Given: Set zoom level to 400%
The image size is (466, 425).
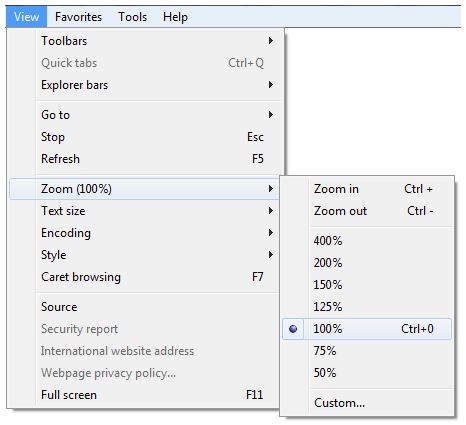Looking at the screenshot, I should pos(367,241).
